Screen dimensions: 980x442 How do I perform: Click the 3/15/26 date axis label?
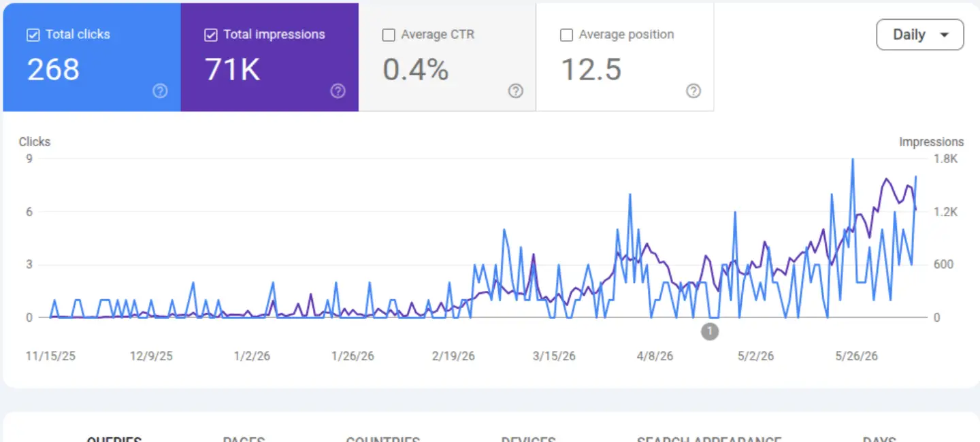pos(554,356)
